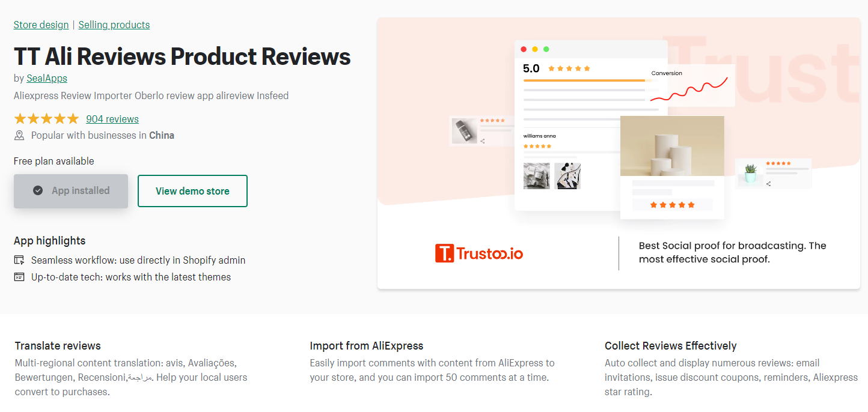Click the share icon under the plant review card
This screenshot has width=868, height=412.
tap(769, 184)
